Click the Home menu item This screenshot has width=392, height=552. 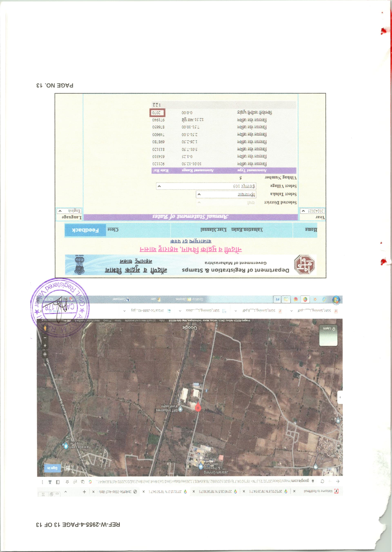click(311, 230)
